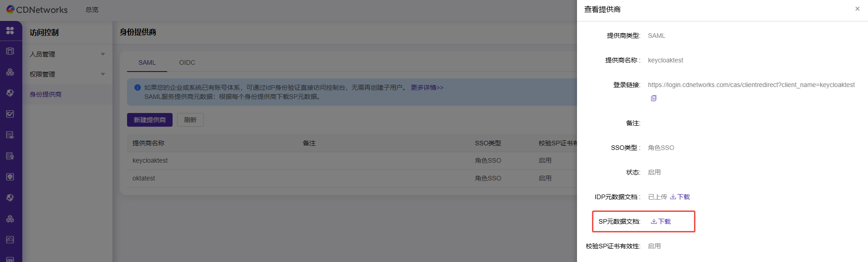868x262 pixels.
Task: Click 角色SSO in the keycloaktest row
Action: pyautogui.click(x=488, y=160)
